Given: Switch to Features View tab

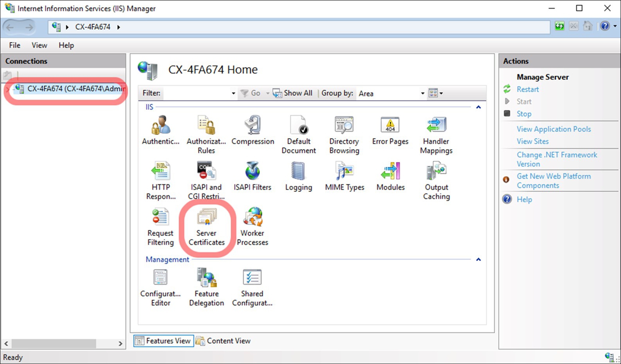Looking at the screenshot, I should [163, 341].
